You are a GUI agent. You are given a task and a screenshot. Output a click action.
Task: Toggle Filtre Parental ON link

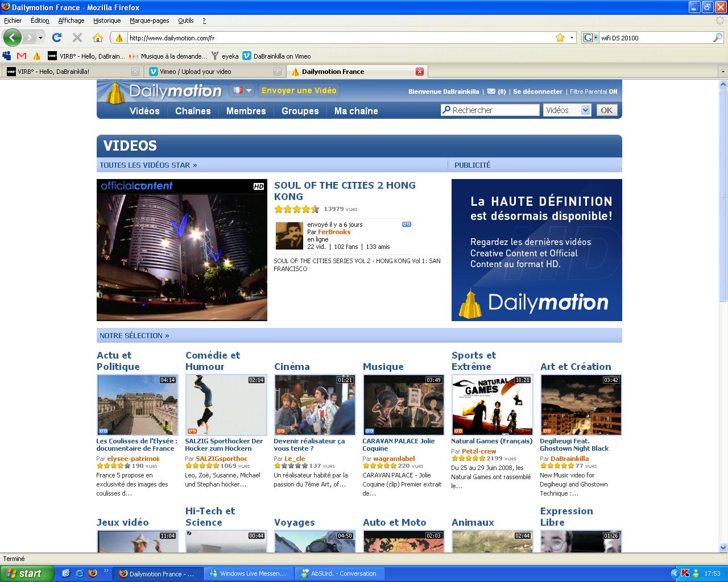coord(593,92)
